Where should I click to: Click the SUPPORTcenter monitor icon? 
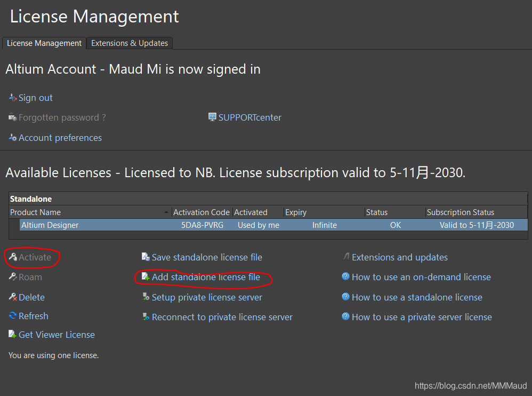click(212, 117)
